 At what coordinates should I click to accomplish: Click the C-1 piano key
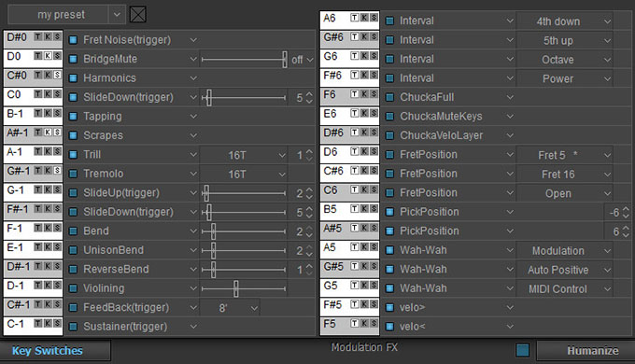pyautogui.click(x=34, y=327)
